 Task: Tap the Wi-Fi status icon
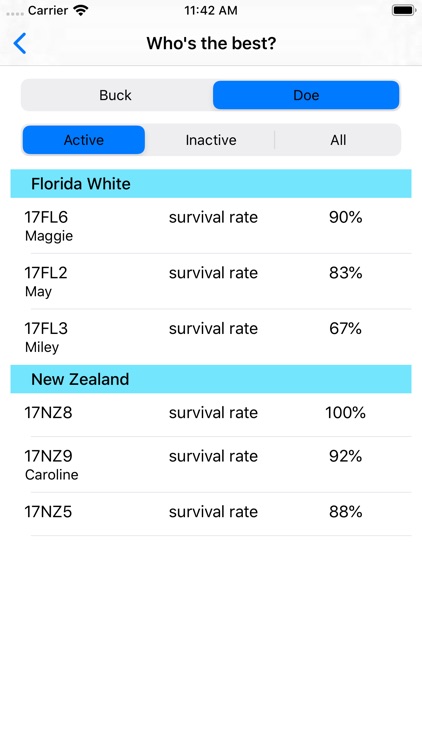(x=81, y=11)
